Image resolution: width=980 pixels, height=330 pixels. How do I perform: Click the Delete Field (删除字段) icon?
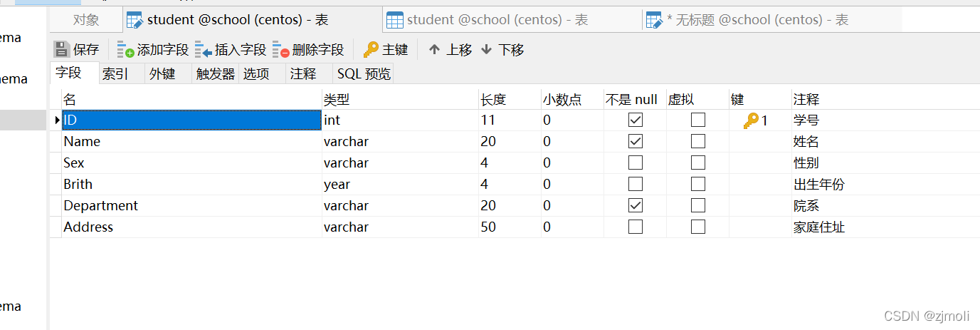[281, 50]
